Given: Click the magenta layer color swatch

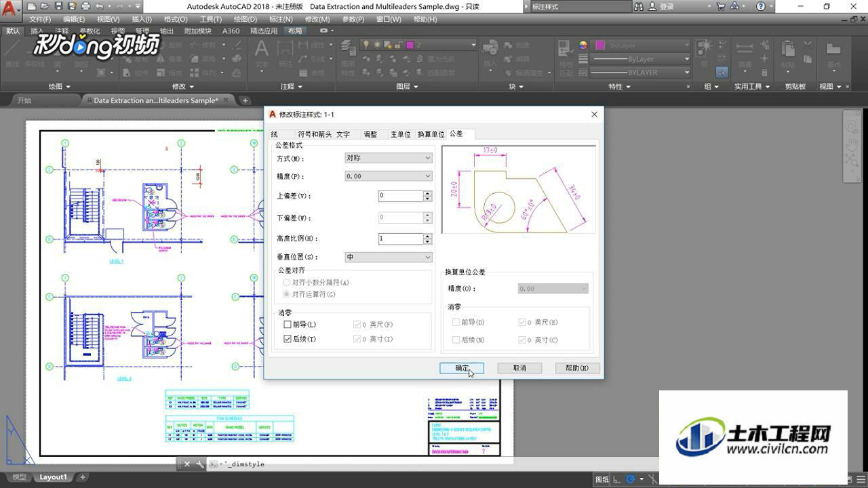Looking at the screenshot, I should click(410, 45).
